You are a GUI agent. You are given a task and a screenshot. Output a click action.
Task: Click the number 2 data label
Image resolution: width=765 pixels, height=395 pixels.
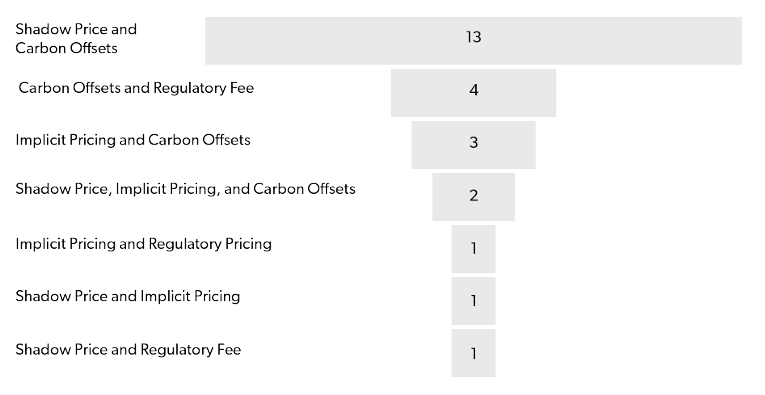pyautogui.click(x=473, y=196)
